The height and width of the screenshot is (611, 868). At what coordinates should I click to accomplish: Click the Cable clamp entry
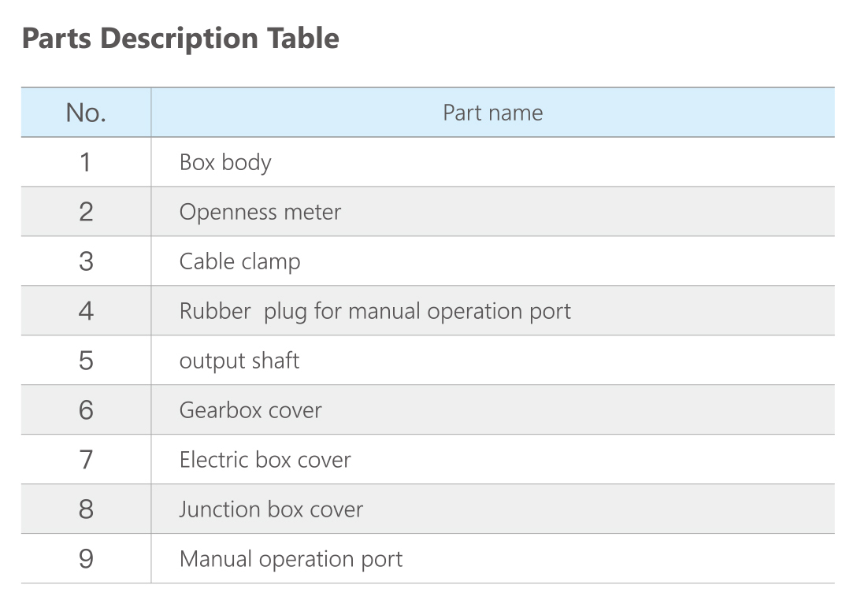click(239, 261)
